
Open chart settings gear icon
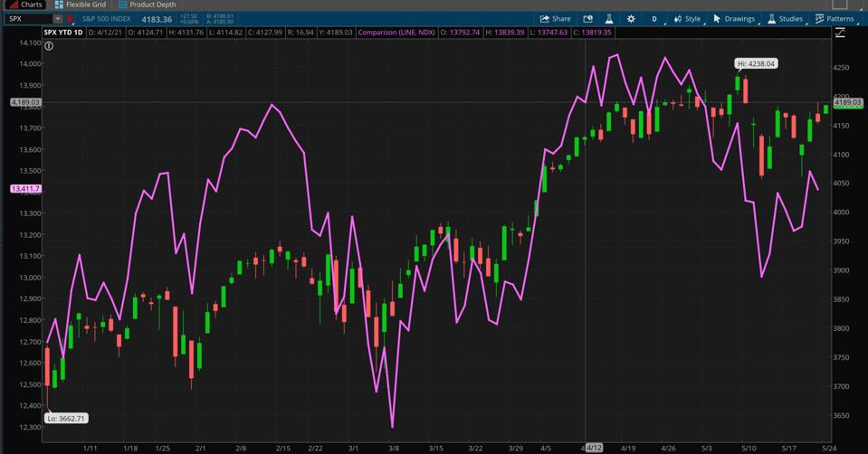click(631, 18)
